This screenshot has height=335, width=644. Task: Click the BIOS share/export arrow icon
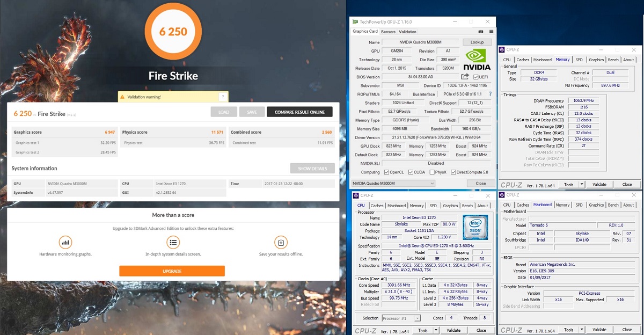[x=465, y=77]
